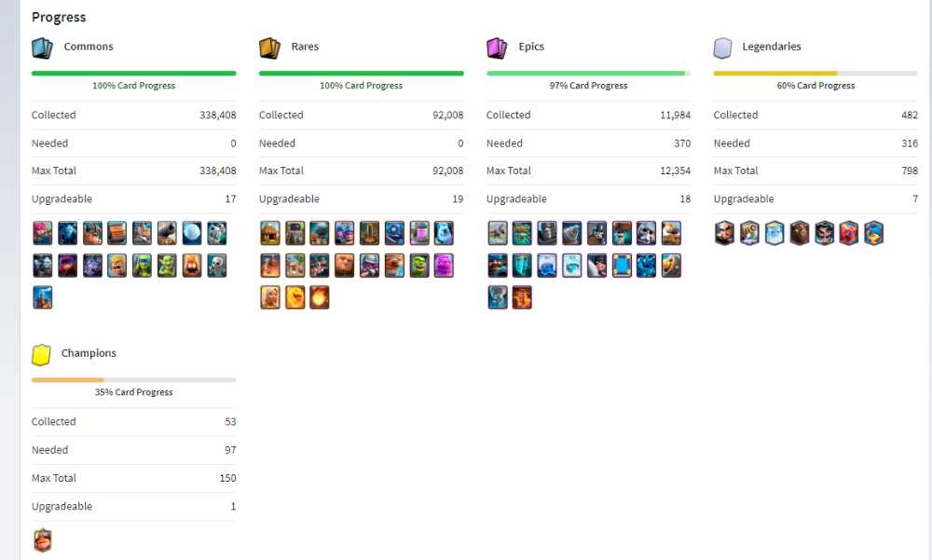932x560 pixels.
Task: Open the Goblin Hut card in Rares
Action: [270, 234]
